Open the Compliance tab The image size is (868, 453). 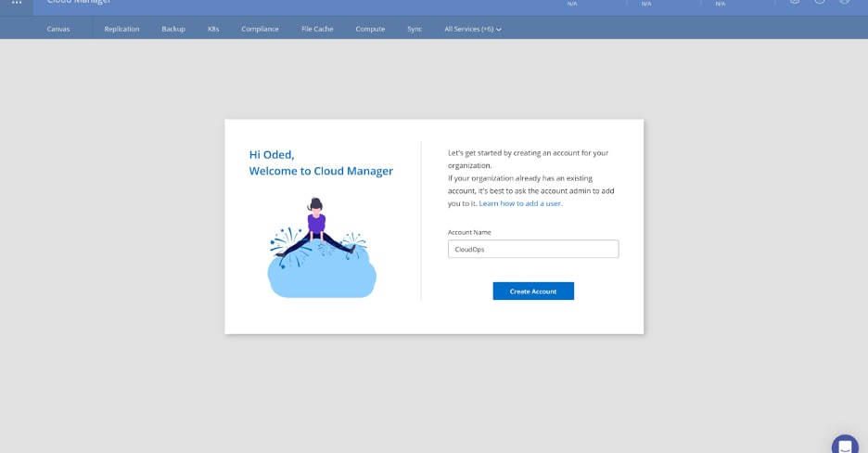tap(260, 29)
